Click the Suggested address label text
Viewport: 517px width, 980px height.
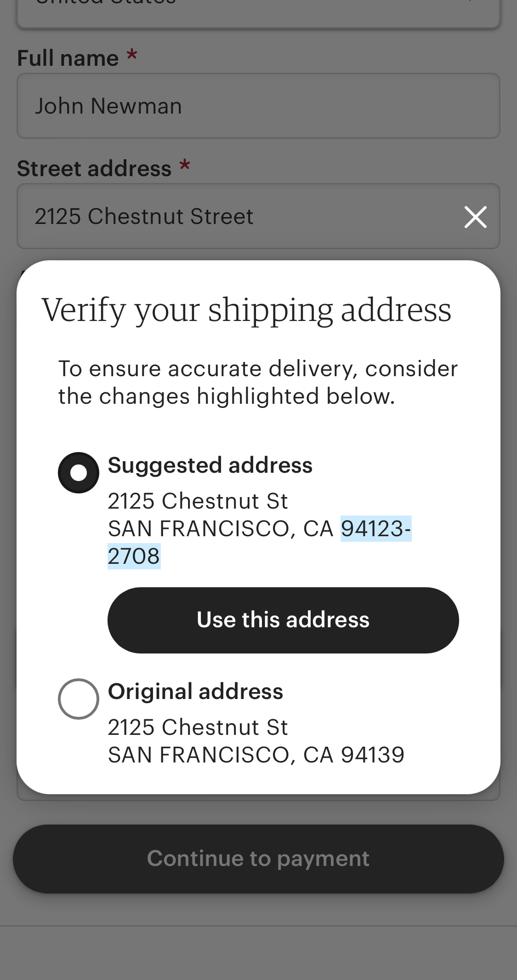click(x=210, y=465)
